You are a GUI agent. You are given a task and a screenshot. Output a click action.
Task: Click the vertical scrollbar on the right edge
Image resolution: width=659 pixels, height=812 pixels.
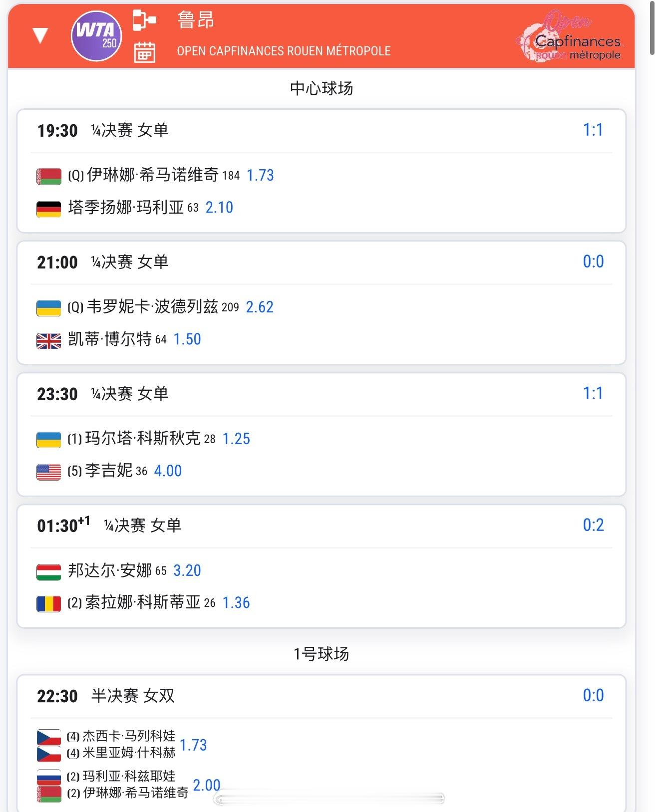652,27
